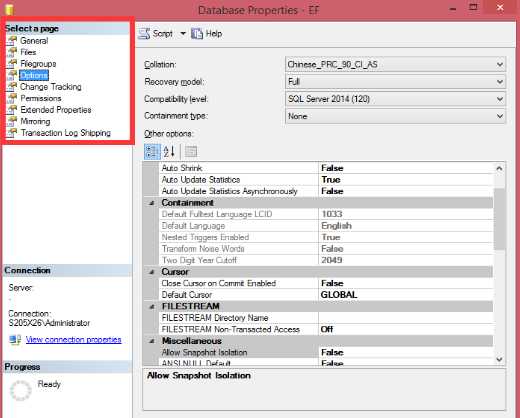Select the Allow Snapshot Isolation row
520x418 pixels.
(326, 352)
